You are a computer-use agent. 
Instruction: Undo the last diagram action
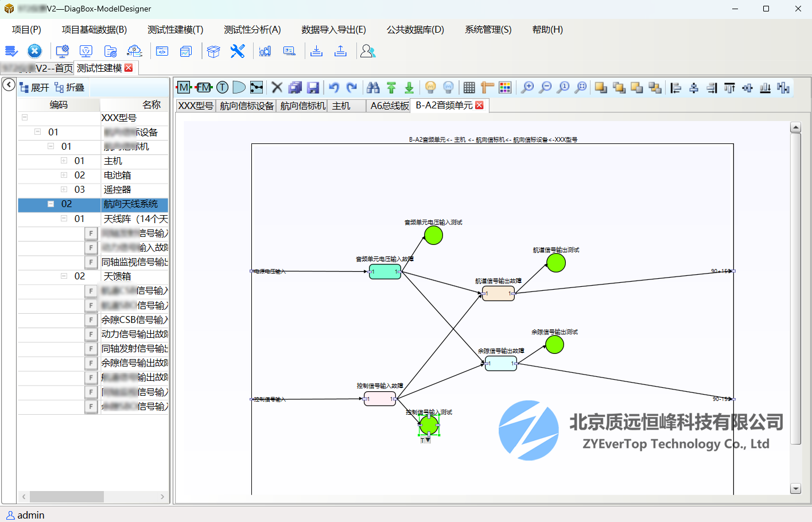334,87
